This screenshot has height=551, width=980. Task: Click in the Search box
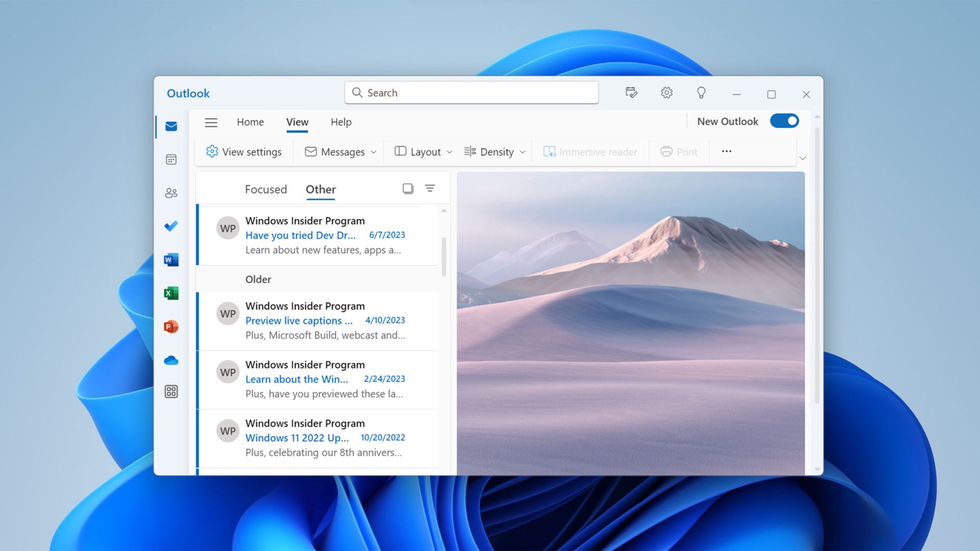(471, 93)
